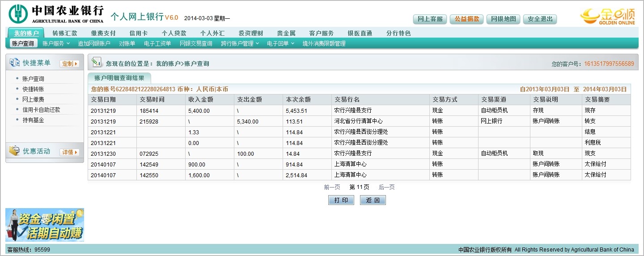
Task: Expand the 账户服务 dropdown menu
Action: pos(56,43)
